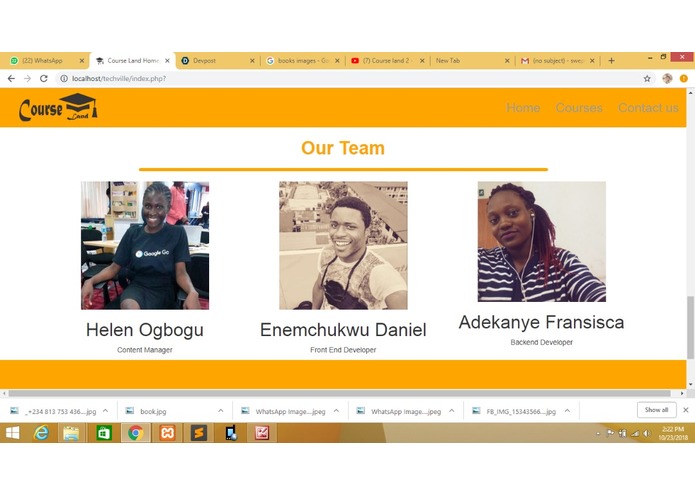Click horizontal scrollbar thumb
The width and height of the screenshot is (695, 494).
(x=340, y=393)
